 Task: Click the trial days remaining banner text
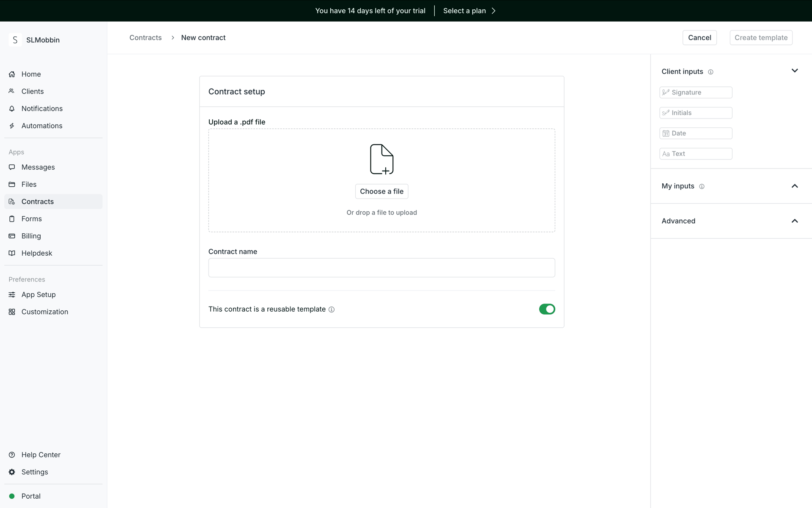coord(370,11)
